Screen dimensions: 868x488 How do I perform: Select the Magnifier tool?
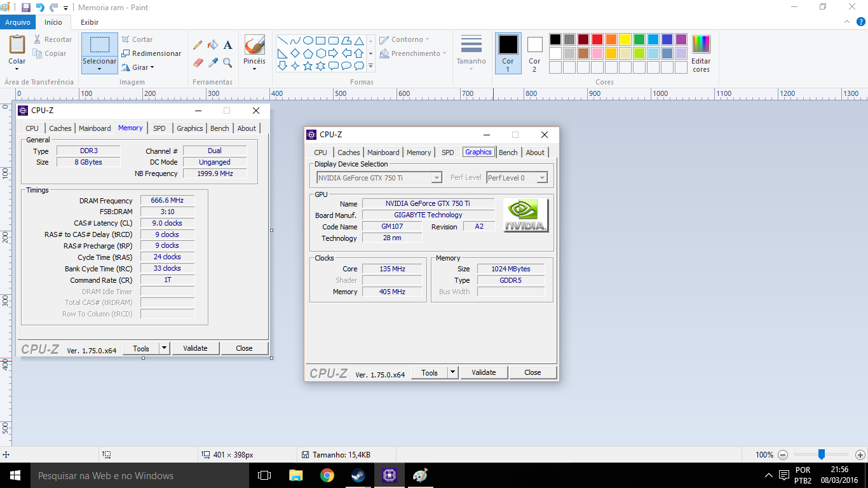[x=228, y=62]
